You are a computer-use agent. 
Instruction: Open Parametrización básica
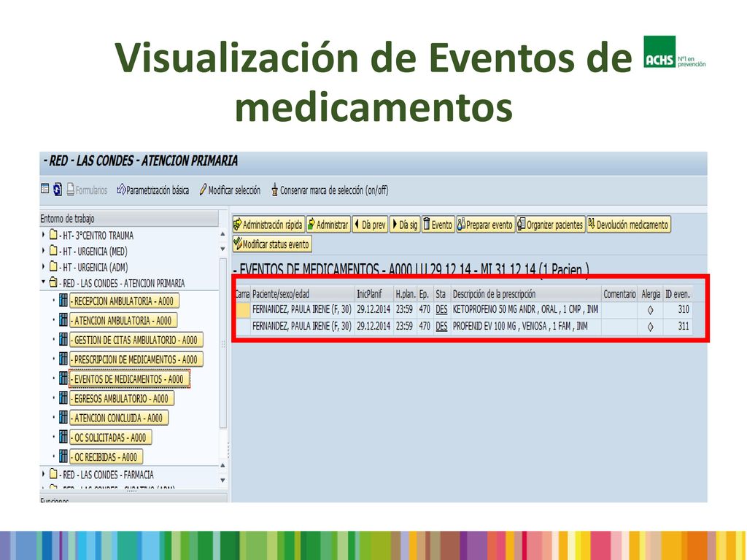tap(152, 190)
